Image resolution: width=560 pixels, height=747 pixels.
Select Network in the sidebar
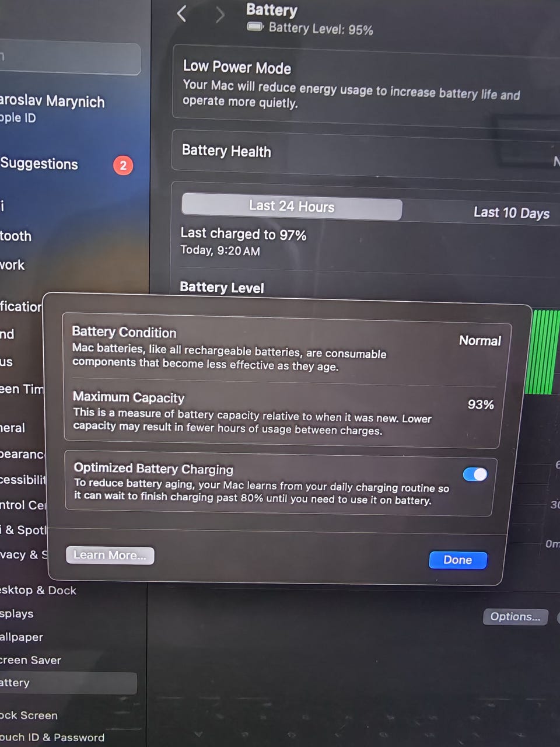click(x=12, y=265)
